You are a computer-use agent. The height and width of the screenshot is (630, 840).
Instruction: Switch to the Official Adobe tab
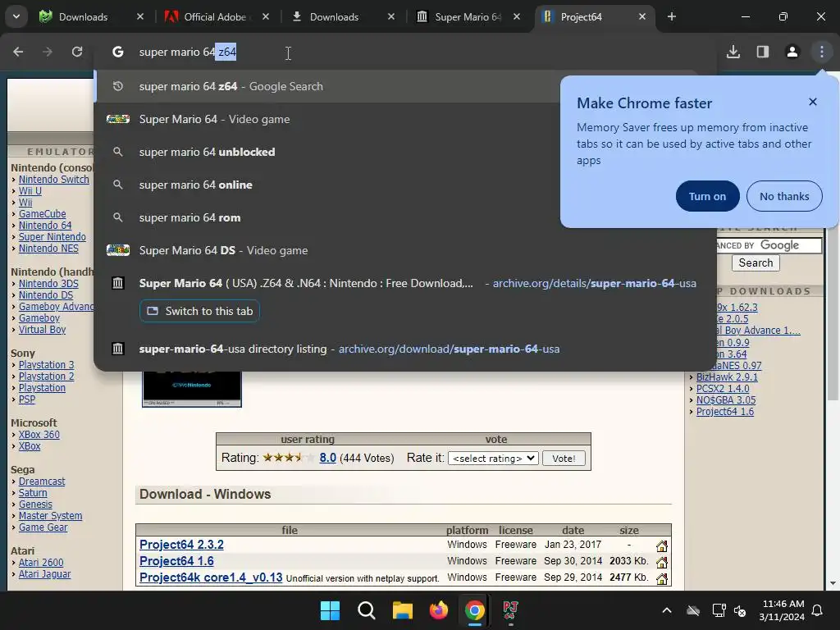(x=214, y=16)
